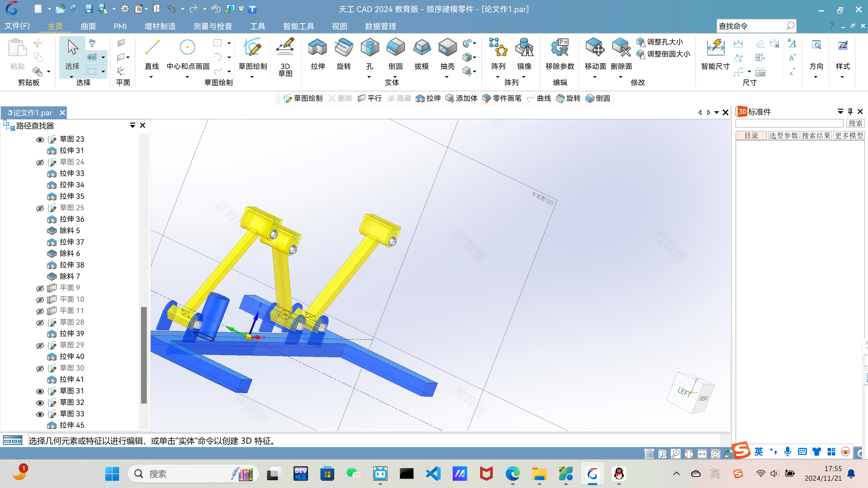
Task: Expand the 抽壳 dropdown arrow
Action: [447, 77]
